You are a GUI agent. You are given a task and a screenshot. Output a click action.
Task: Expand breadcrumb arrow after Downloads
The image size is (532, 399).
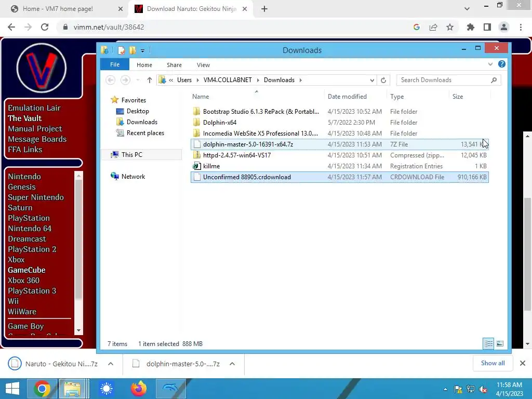click(301, 80)
